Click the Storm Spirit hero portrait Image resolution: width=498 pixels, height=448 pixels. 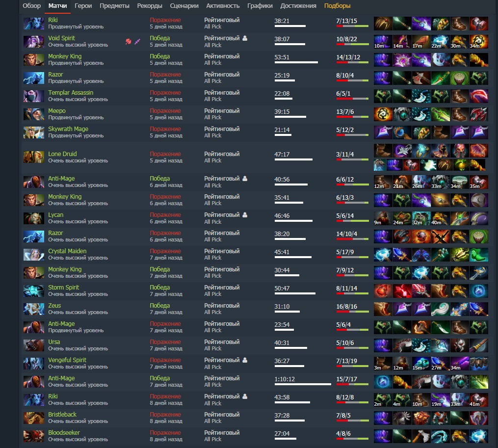34,290
